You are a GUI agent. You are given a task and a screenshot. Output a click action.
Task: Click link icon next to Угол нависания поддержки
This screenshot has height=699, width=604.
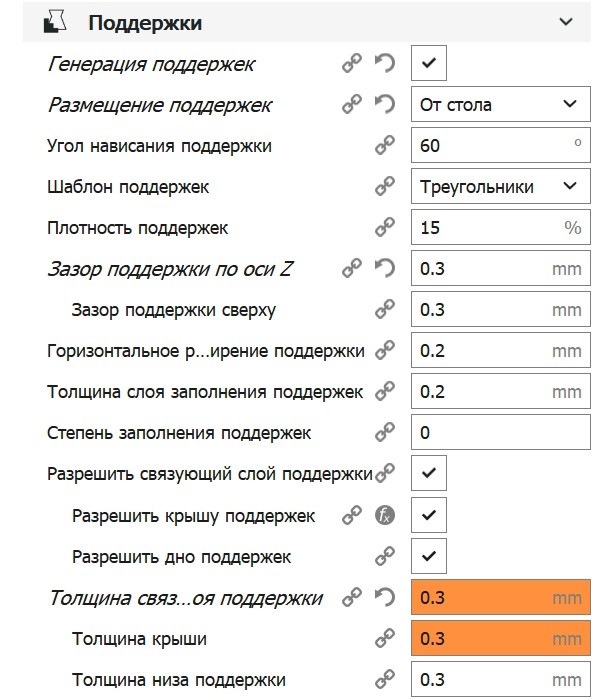pos(385,146)
